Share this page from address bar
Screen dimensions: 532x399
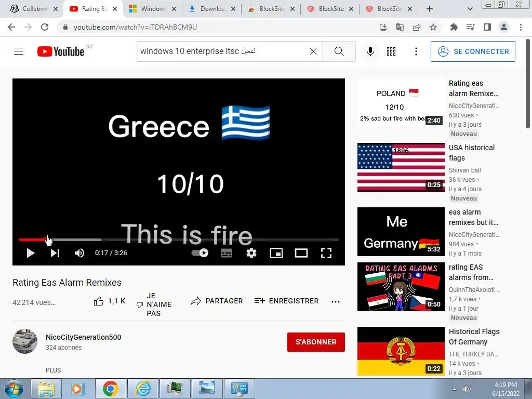(417, 27)
